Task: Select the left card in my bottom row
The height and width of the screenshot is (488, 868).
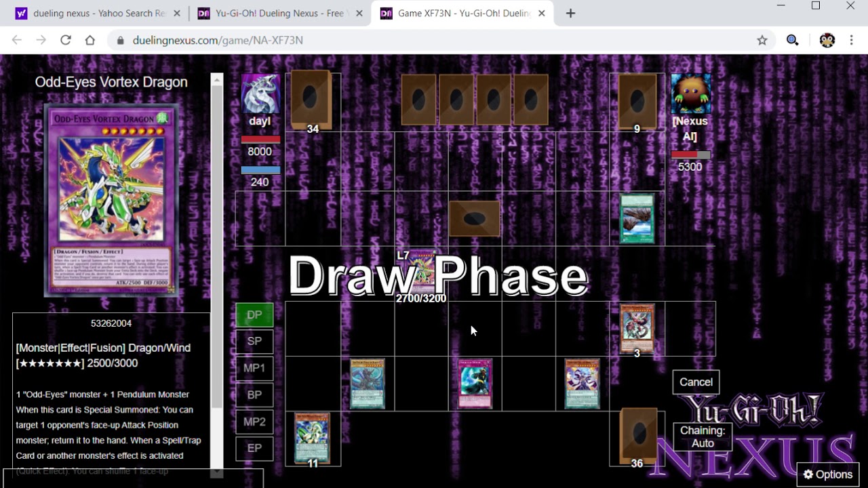Action: 368,384
